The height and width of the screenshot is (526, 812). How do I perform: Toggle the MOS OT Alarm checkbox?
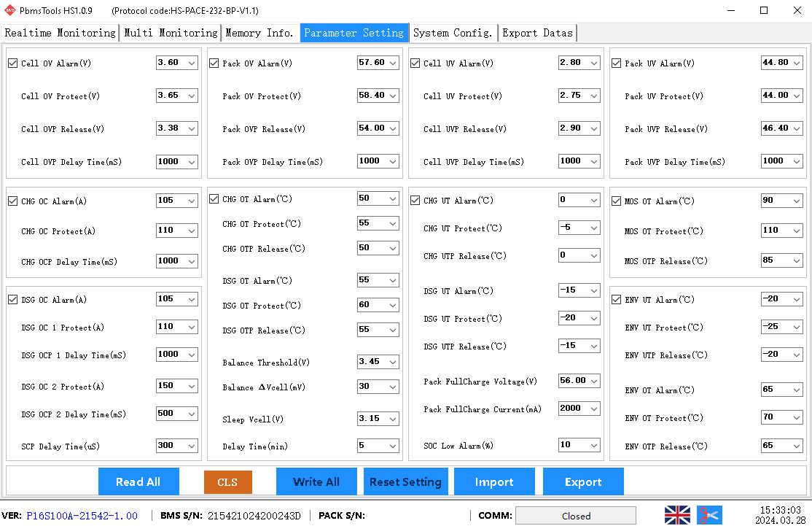tap(616, 201)
